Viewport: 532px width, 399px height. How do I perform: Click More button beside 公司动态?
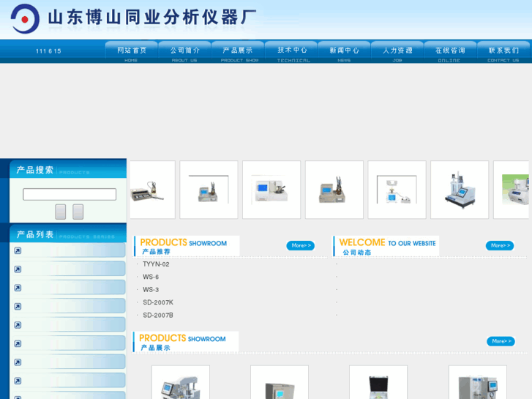click(500, 245)
